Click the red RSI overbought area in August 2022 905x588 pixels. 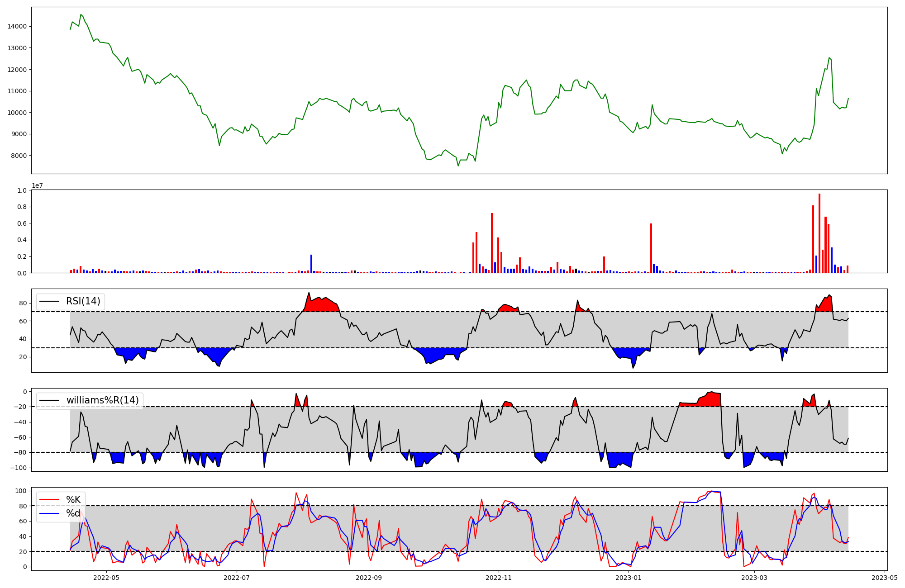pos(321,305)
